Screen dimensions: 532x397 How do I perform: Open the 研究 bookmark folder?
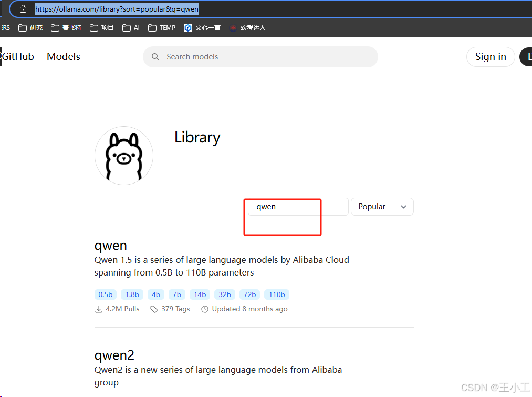tap(30, 28)
